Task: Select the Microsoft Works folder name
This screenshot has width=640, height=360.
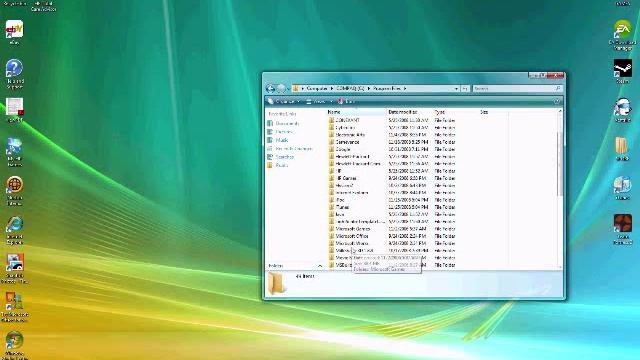Action: point(351,243)
